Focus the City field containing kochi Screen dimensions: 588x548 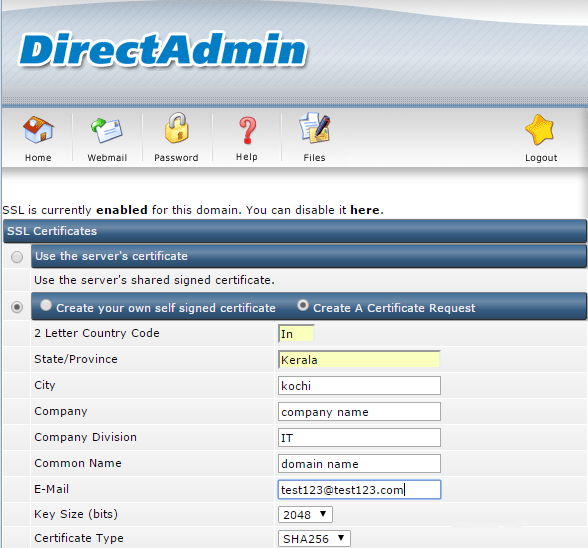359,386
